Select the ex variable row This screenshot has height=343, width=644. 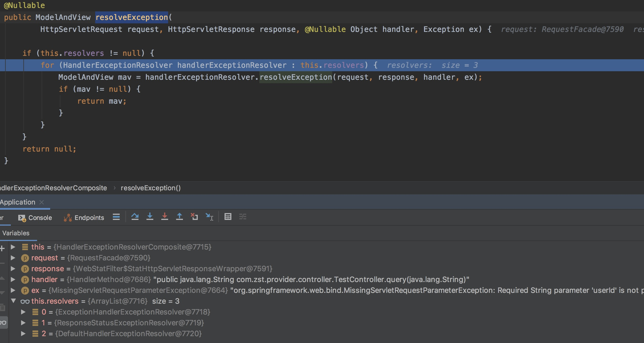pos(35,290)
